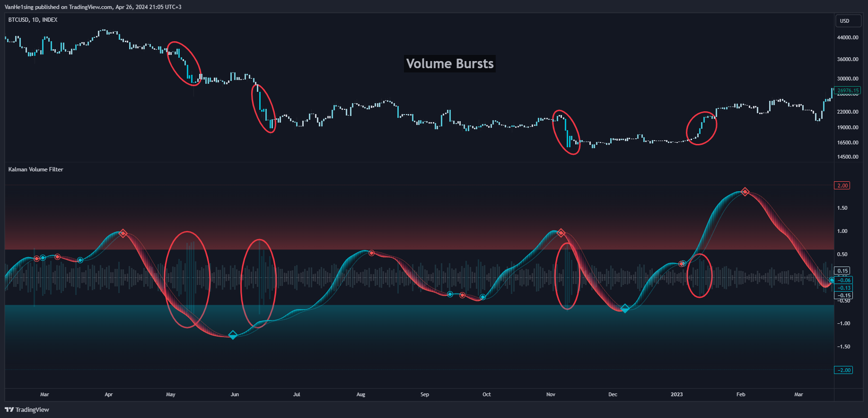This screenshot has height=418, width=868.
Task: Click the red diamond marker at the November peak
Action: point(561,233)
